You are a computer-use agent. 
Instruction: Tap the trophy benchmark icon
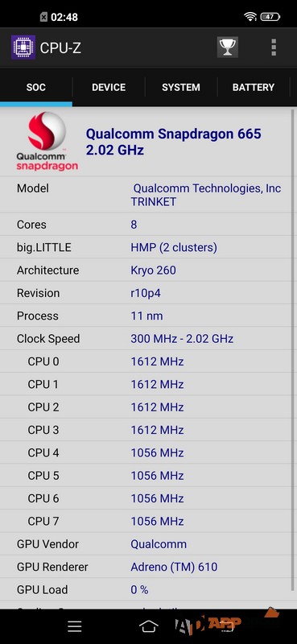[x=227, y=47]
